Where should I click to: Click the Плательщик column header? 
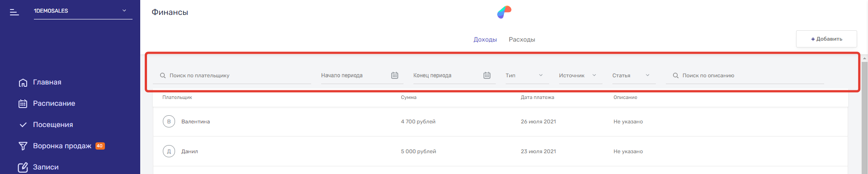pyautogui.click(x=177, y=97)
